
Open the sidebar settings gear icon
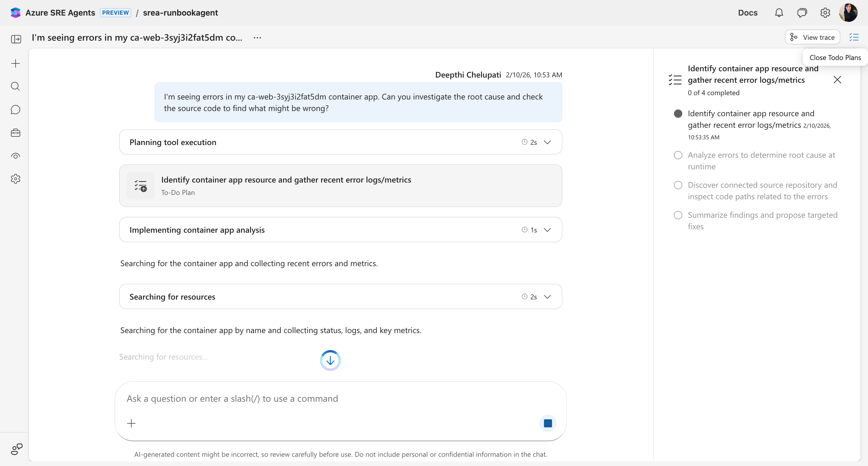point(16,179)
